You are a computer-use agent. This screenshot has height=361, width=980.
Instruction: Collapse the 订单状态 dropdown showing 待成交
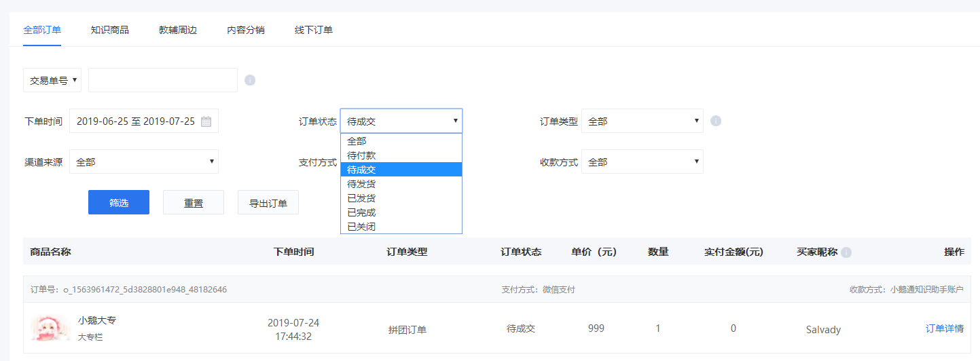[x=401, y=121]
